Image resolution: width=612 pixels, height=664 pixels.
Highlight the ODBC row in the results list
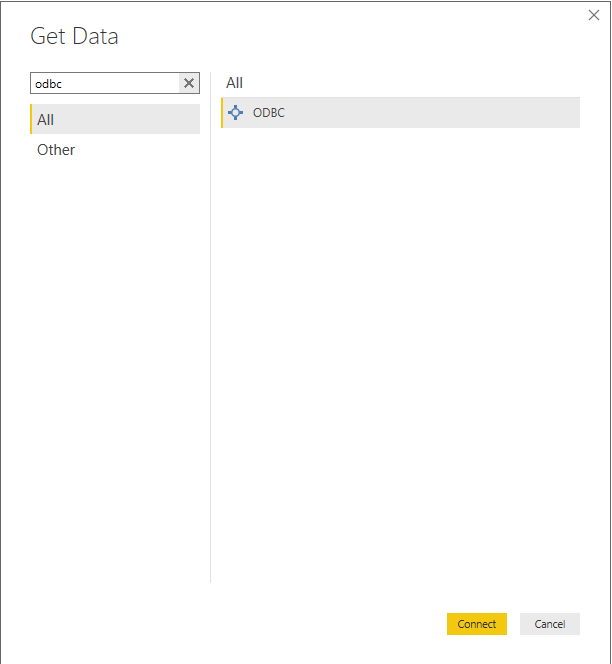[400, 113]
